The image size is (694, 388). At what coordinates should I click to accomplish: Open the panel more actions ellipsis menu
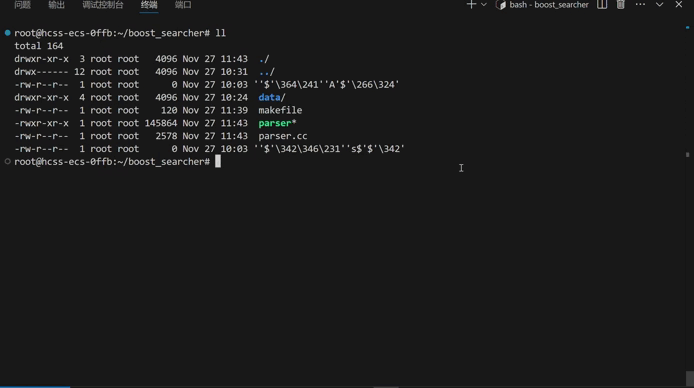click(640, 4)
